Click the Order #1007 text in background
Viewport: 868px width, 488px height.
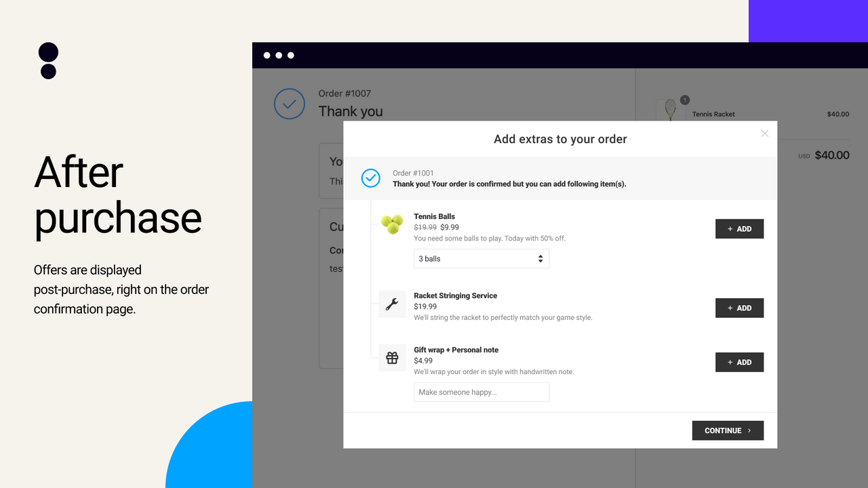pyautogui.click(x=344, y=94)
